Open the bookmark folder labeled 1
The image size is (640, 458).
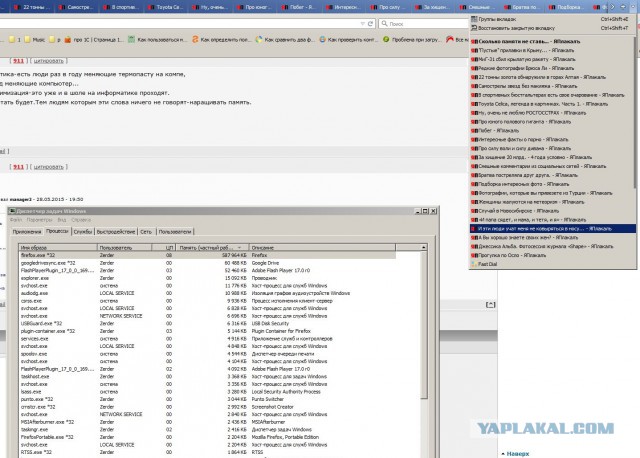(x=15, y=40)
